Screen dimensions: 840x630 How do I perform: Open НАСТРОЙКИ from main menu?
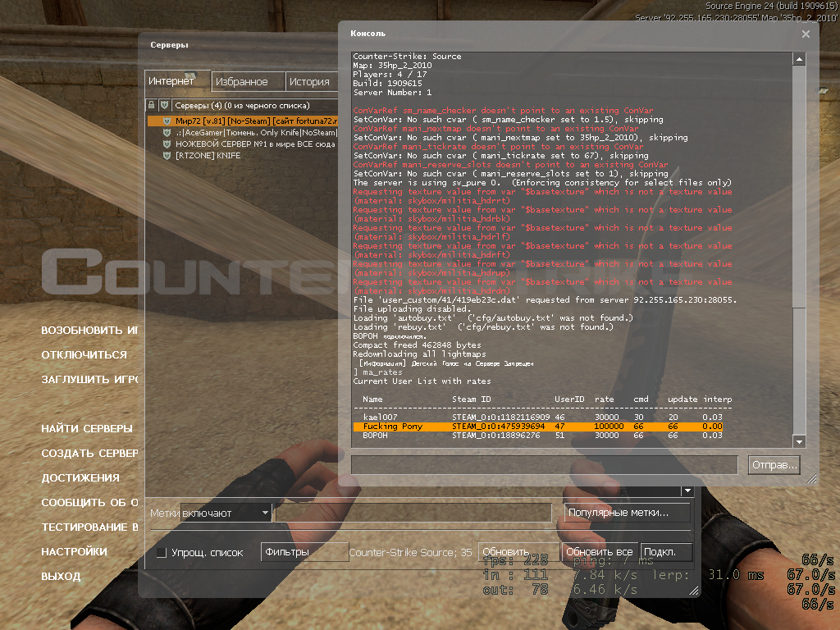click(x=74, y=552)
